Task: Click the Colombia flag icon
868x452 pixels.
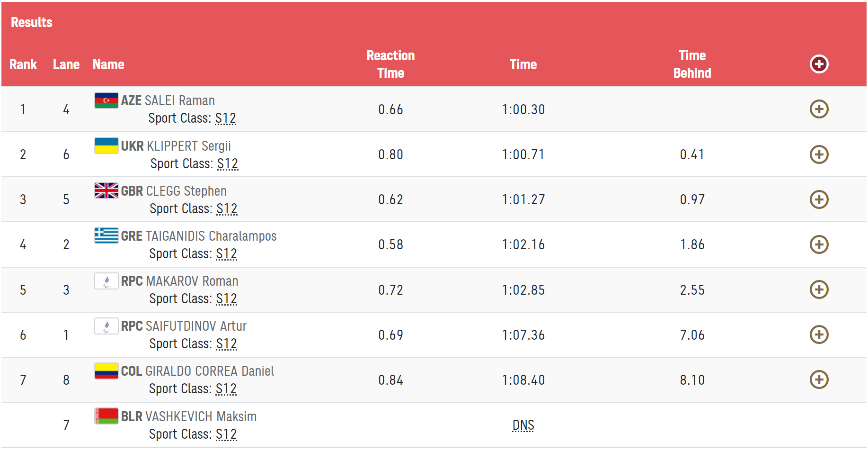Action: point(106,371)
